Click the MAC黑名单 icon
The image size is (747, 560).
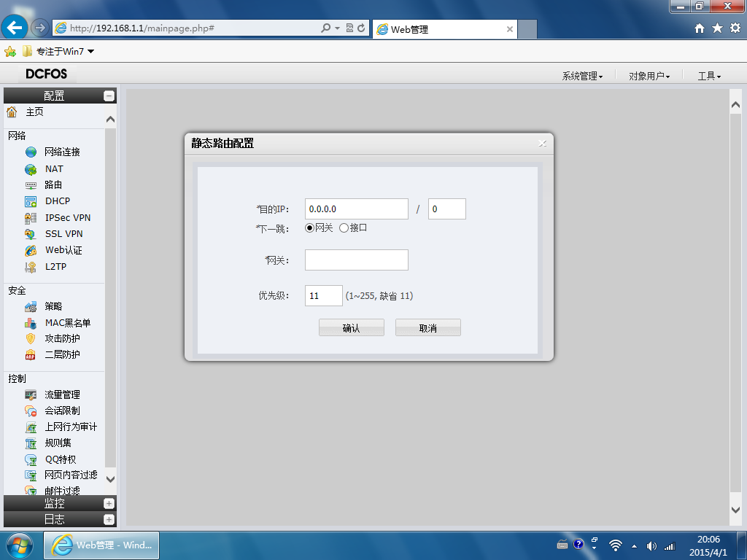coord(31,323)
